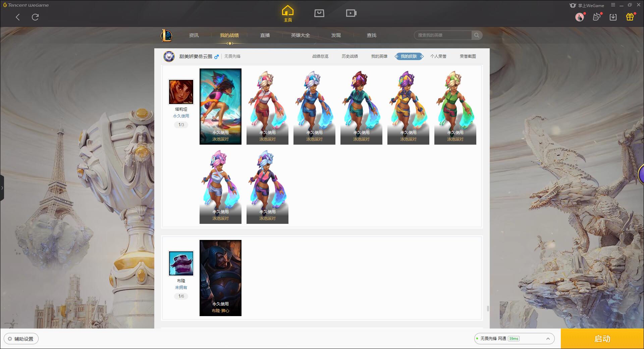Open the 主页 home tab icon
The width and height of the screenshot is (644, 349).
[288, 14]
